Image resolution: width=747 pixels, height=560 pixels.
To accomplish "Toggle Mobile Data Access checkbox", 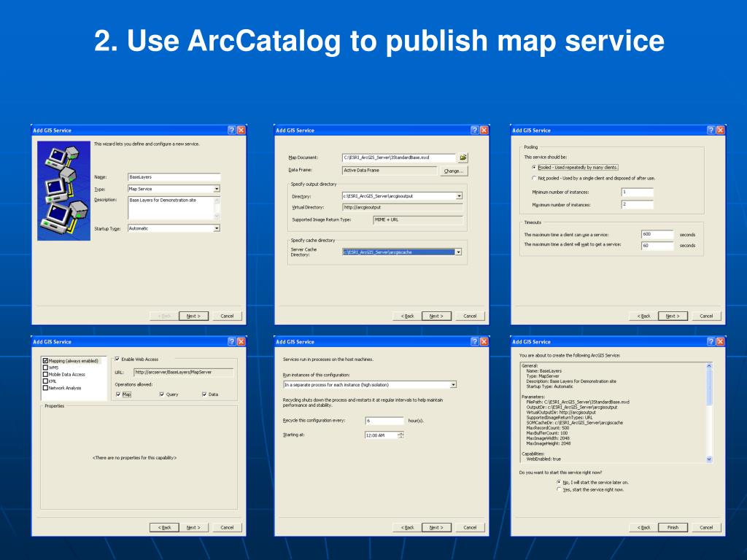I will pyautogui.click(x=46, y=374).
